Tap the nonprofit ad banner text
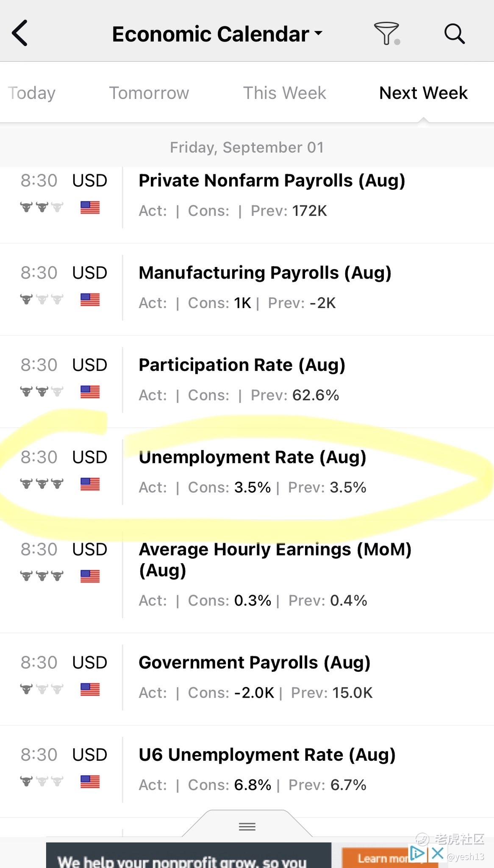 coord(182,861)
